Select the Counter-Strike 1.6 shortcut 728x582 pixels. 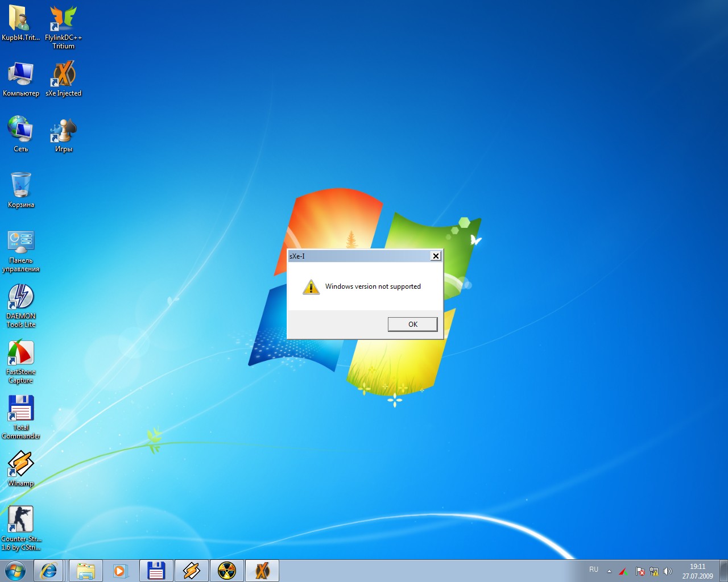20,529
